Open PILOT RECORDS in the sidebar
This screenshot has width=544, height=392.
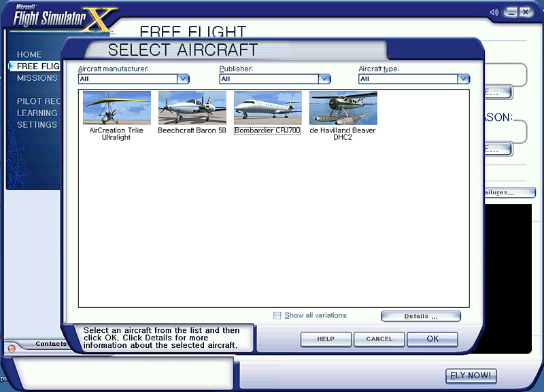click(x=38, y=101)
